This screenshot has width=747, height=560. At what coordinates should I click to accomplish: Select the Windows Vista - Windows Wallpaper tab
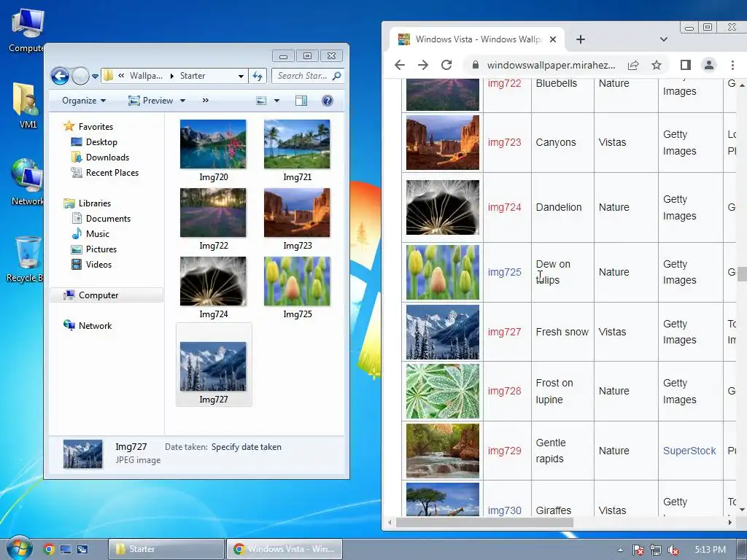pyautogui.click(x=477, y=39)
